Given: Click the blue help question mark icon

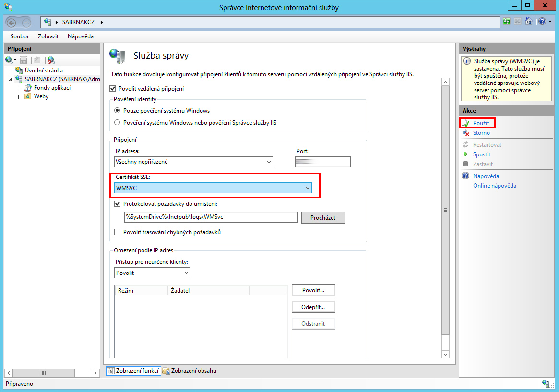Looking at the screenshot, I should pyautogui.click(x=541, y=22).
